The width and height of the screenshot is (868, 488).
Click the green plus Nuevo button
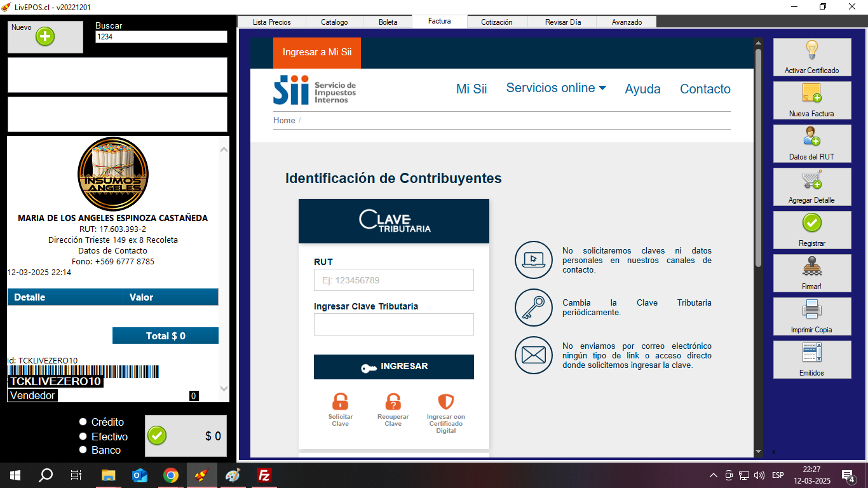pyautogui.click(x=45, y=37)
